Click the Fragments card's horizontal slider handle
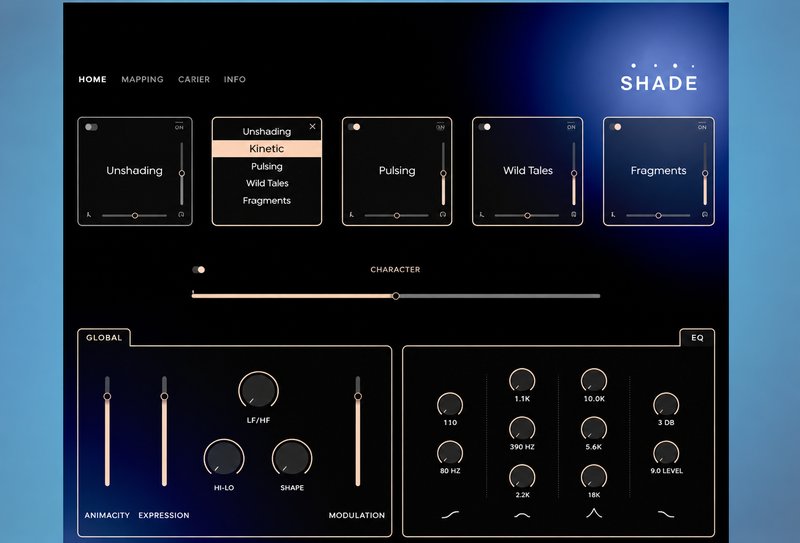Screen dimensions: 800x543 coord(658,216)
